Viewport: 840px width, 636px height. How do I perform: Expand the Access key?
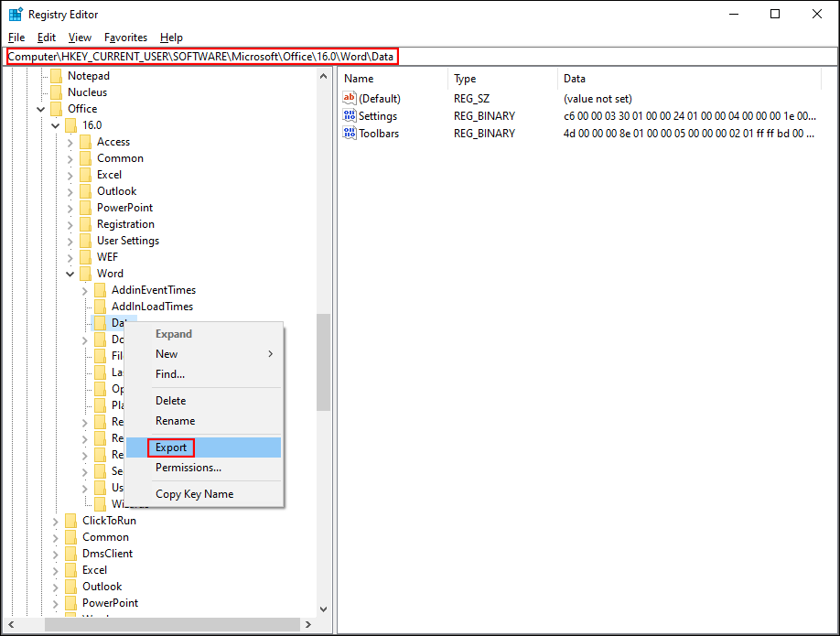point(70,143)
